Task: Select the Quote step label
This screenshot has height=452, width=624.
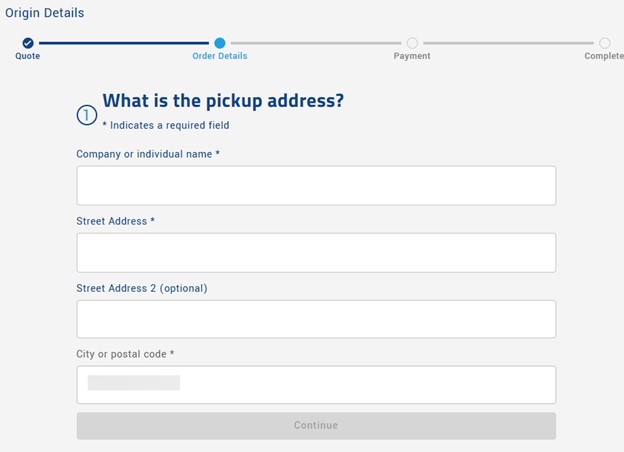Action: click(28, 56)
